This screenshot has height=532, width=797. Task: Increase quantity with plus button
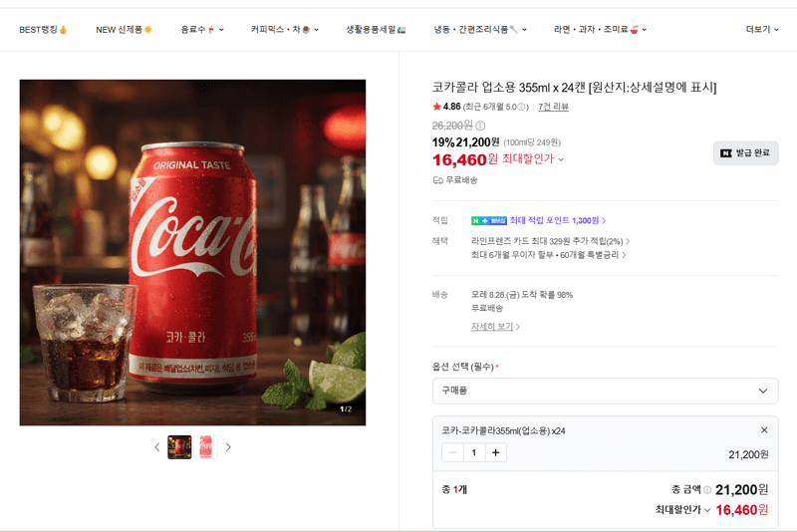[x=495, y=452]
